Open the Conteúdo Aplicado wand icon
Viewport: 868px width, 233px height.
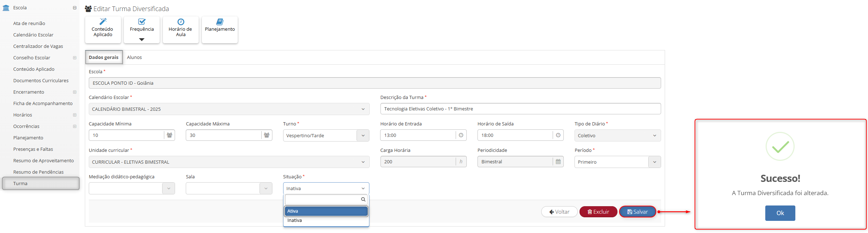click(x=103, y=21)
